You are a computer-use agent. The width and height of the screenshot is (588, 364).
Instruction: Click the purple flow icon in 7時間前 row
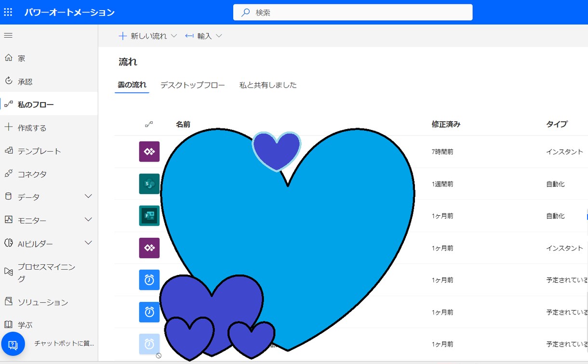tap(149, 152)
